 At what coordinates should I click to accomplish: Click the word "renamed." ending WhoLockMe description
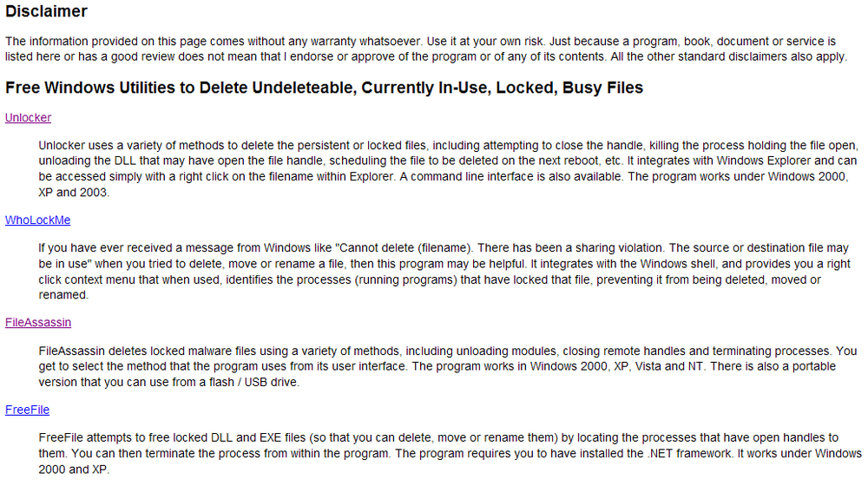click(x=63, y=295)
